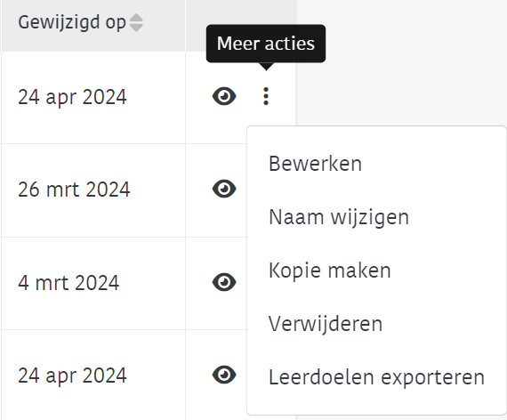Sort Gewijzigd op descending with down arrow
Image resolution: width=507 pixels, height=420 pixels.
point(136,28)
